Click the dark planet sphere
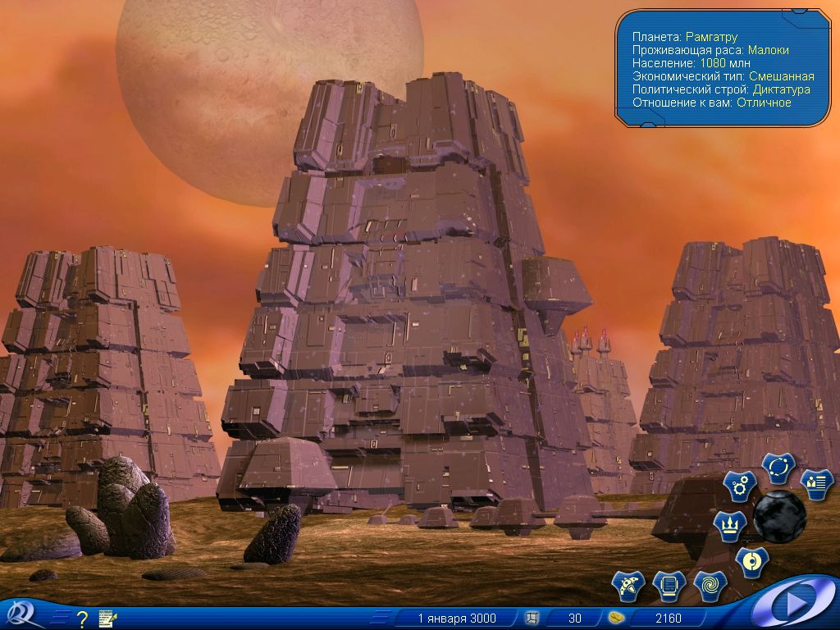Viewport: 840px width, 630px height. [779, 517]
